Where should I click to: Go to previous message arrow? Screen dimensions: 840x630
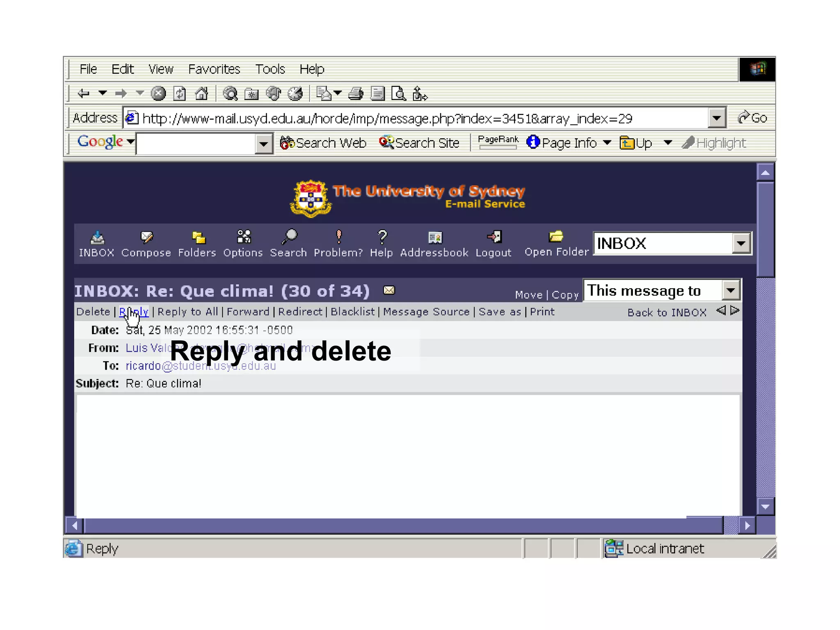[721, 310]
